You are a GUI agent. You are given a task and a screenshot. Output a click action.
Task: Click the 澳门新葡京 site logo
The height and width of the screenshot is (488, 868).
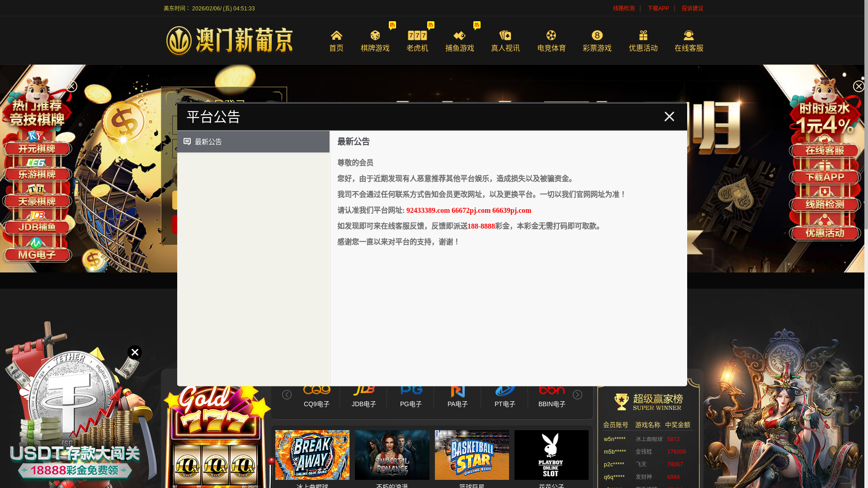click(229, 41)
